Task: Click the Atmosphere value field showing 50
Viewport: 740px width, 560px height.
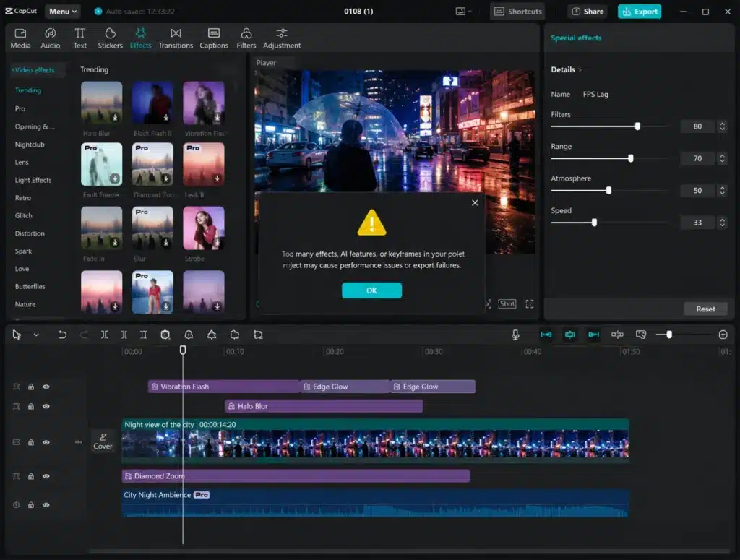Action: click(697, 191)
